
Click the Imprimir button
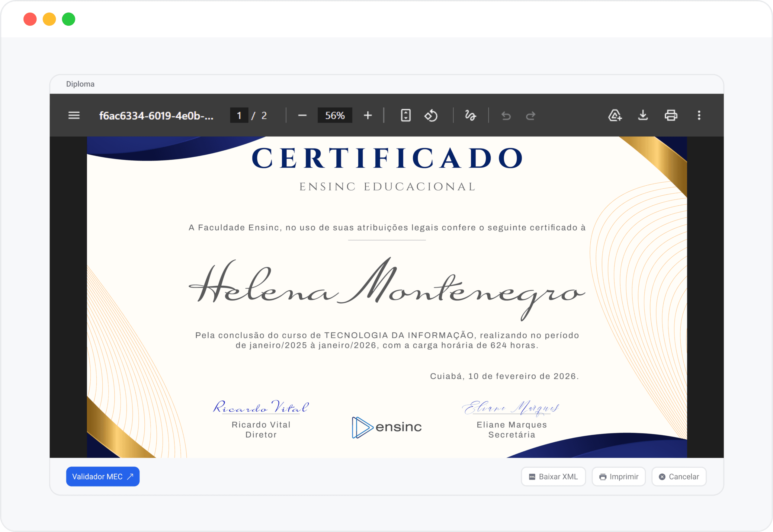point(619,477)
